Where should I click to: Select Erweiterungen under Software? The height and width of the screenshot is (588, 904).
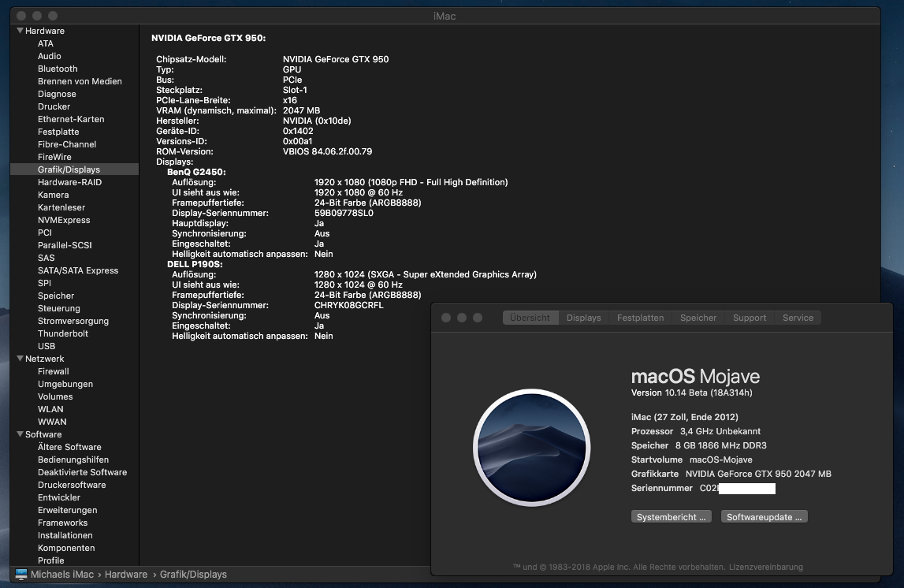pyautogui.click(x=67, y=510)
